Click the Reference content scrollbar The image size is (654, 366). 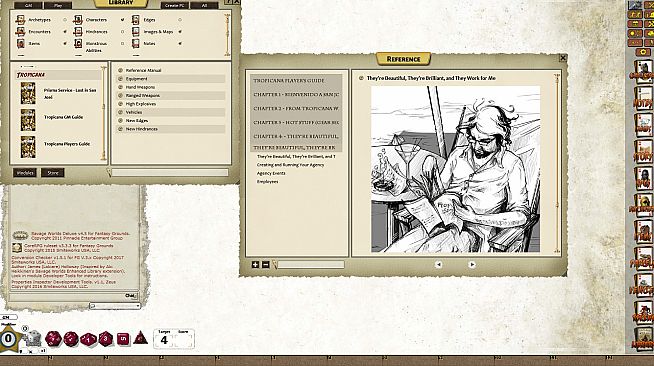click(556, 163)
